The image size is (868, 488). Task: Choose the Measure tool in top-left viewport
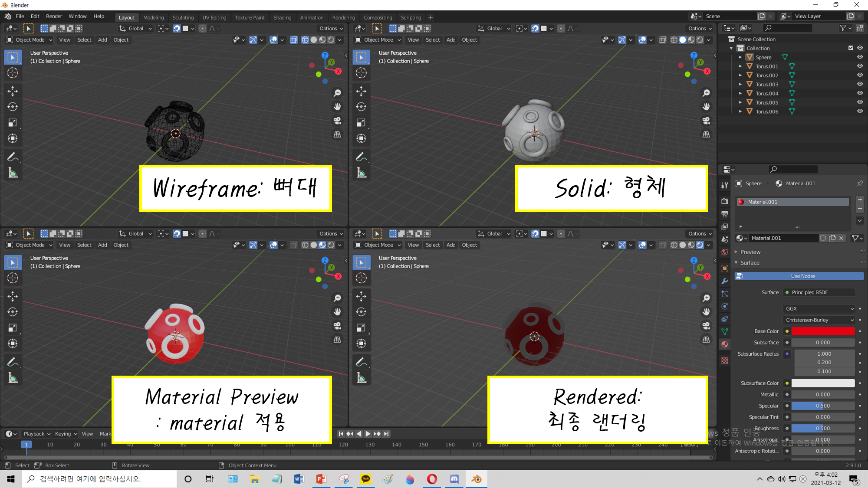pos(13,174)
